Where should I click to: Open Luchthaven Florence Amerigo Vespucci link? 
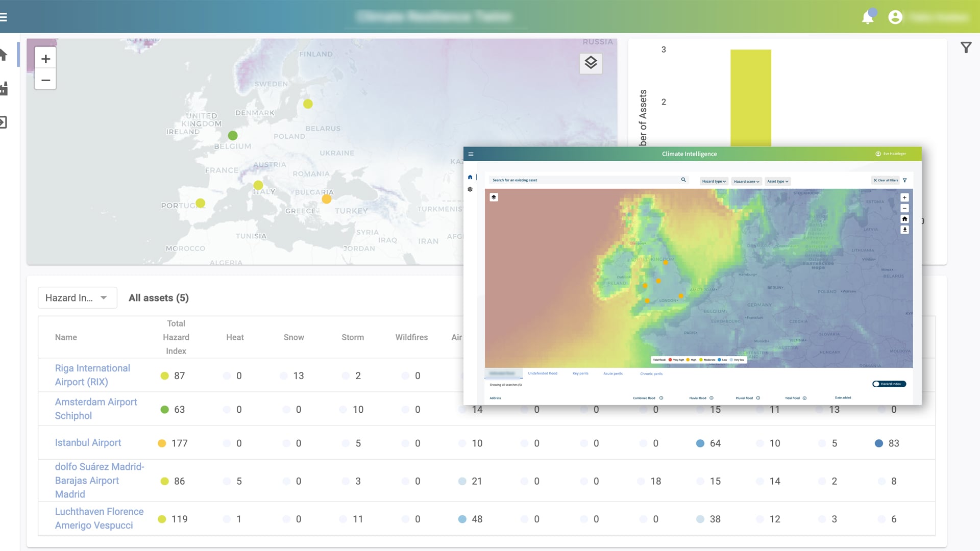pos(99,518)
